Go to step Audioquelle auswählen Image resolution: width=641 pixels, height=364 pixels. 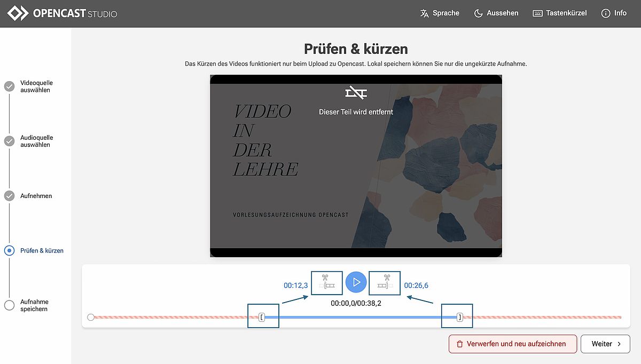click(36, 141)
